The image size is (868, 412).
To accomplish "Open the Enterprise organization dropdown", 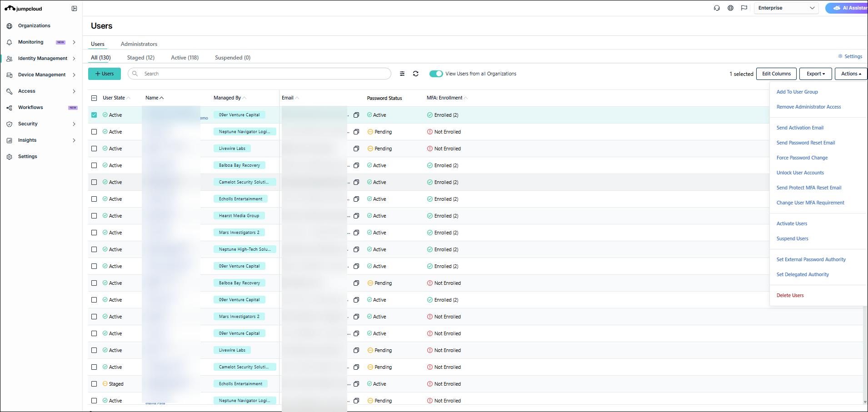I will pos(786,8).
